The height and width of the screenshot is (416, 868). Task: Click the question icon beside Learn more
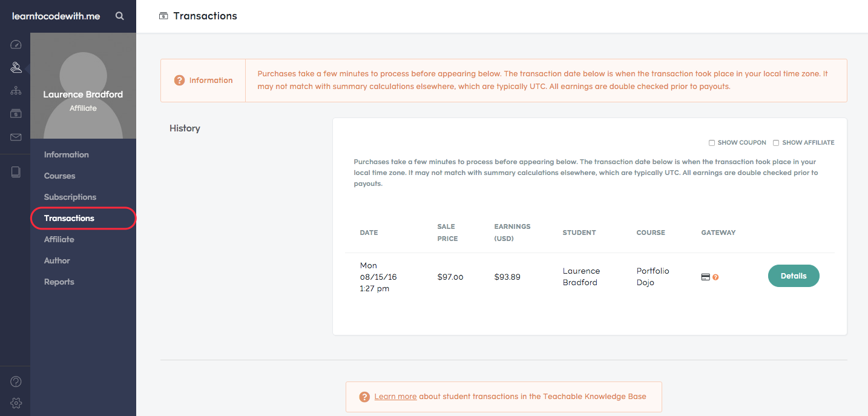[x=364, y=397]
